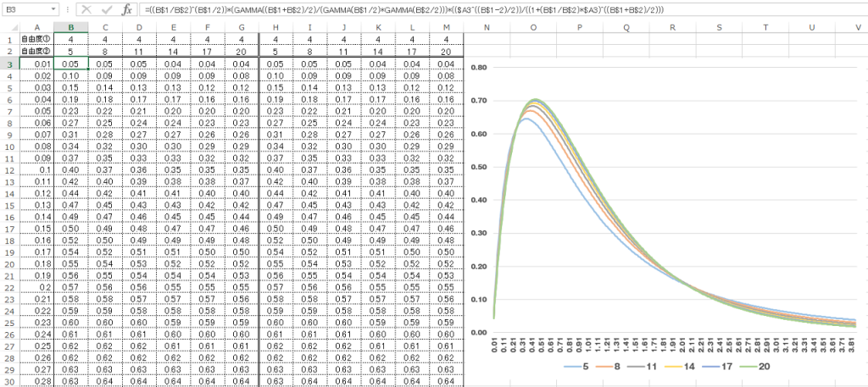Click the Enter checkmark in formula bar

[x=107, y=9]
